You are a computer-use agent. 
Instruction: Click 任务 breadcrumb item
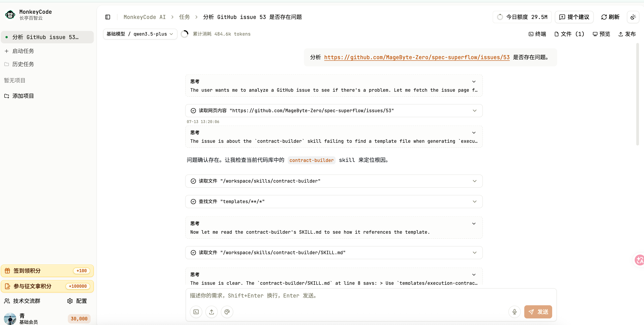(x=184, y=17)
